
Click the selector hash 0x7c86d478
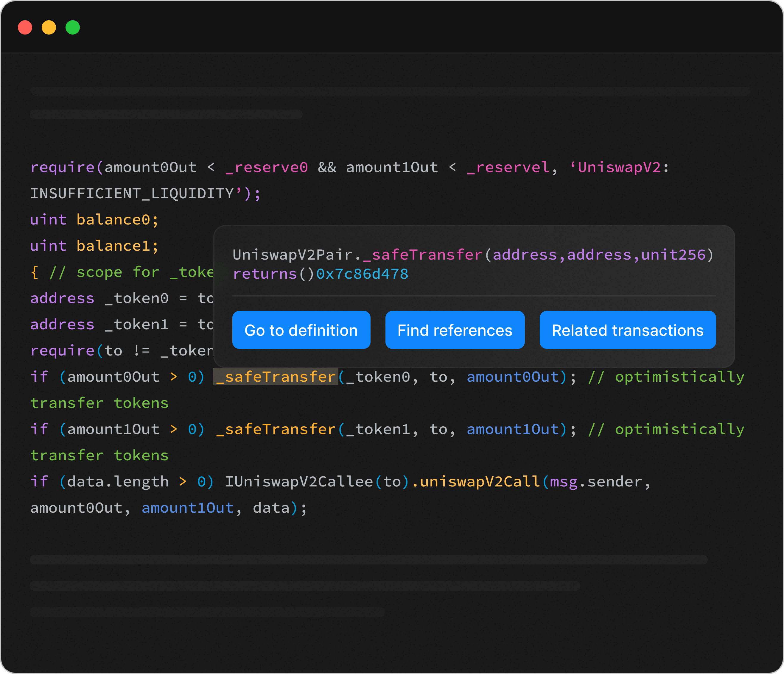click(362, 274)
